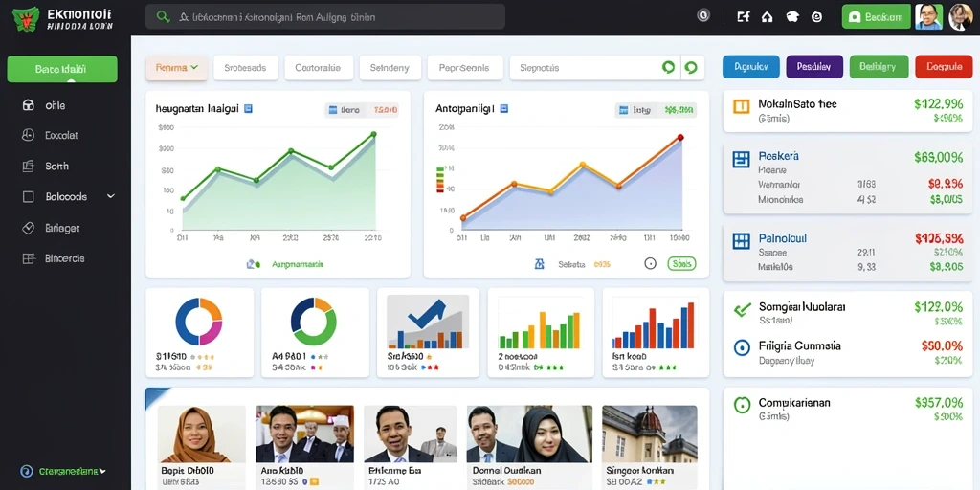Select the 'Cootoralie' tab
Screen dimensions: 980x490
[x=319, y=68]
